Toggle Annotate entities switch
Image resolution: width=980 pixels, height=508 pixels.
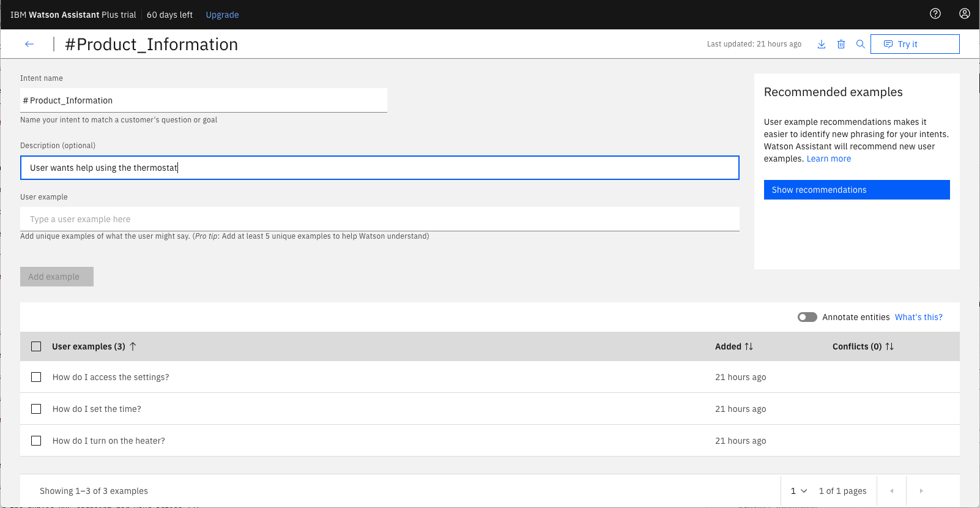(807, 317)
